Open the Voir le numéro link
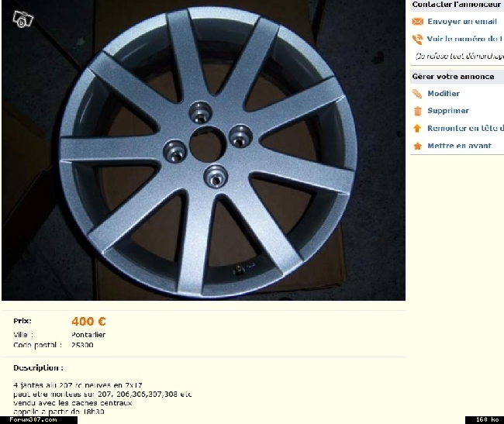 (x=465, y=39)
